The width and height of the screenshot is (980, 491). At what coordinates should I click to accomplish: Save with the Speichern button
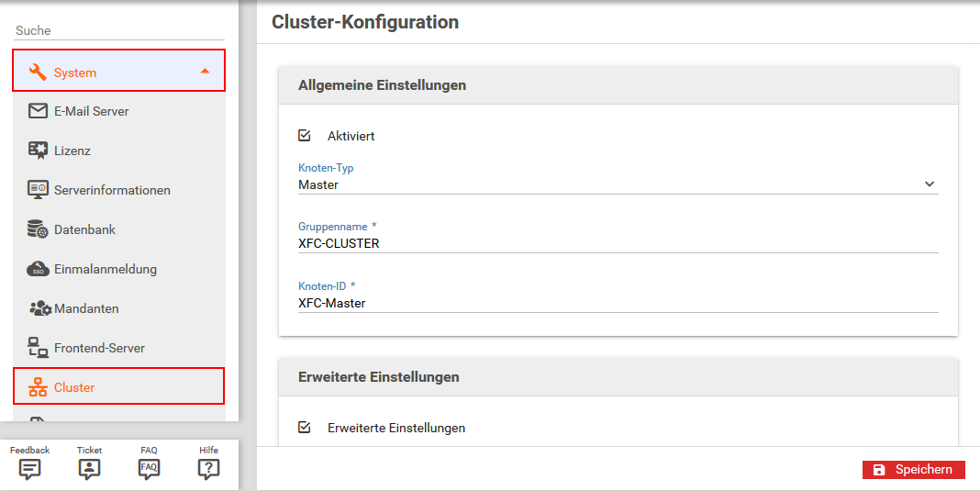click(x=913, y=470)
